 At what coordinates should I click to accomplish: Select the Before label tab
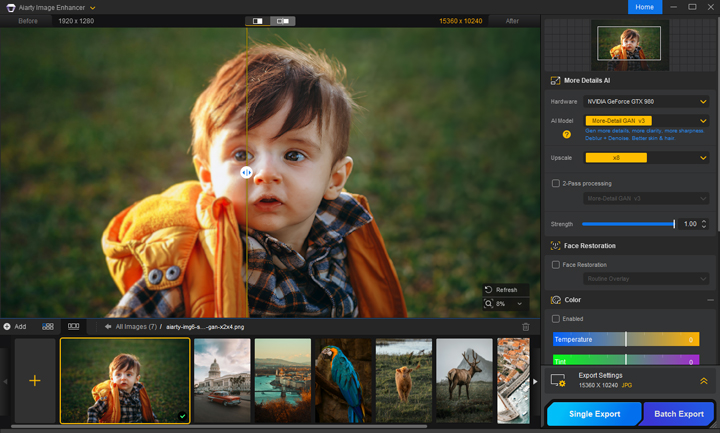point(28,21)
